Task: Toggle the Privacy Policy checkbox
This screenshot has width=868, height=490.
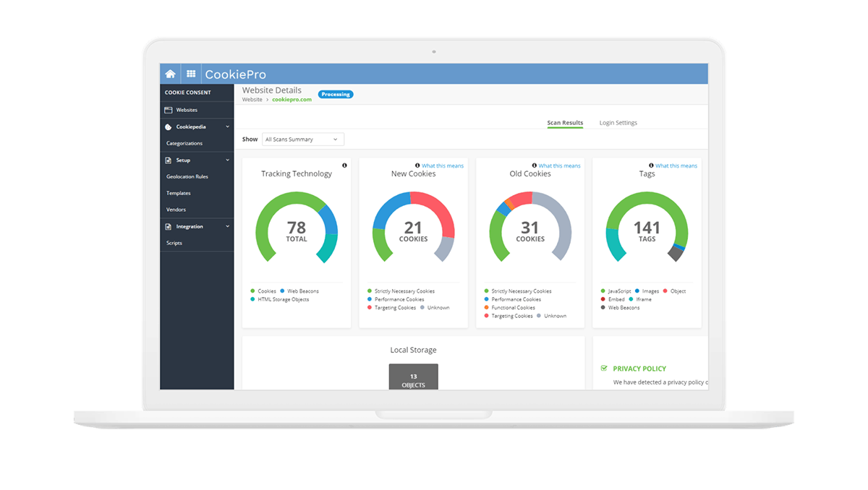Action: point(604,368)
